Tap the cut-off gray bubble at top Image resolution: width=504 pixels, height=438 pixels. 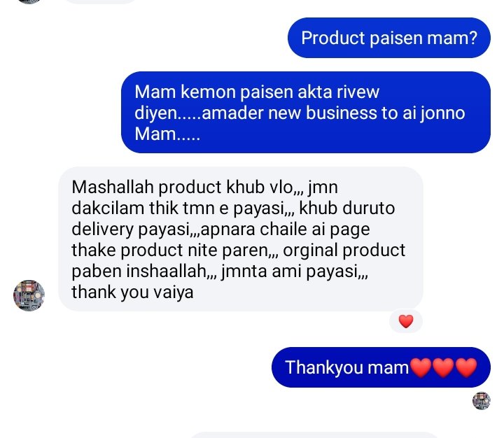click(x=101, y=1)
